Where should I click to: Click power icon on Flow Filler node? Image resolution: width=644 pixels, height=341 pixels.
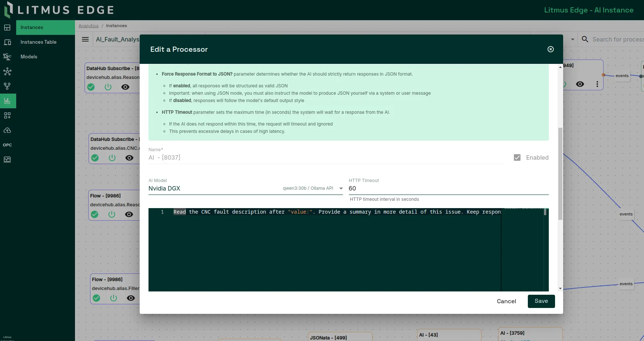[114, 298]
